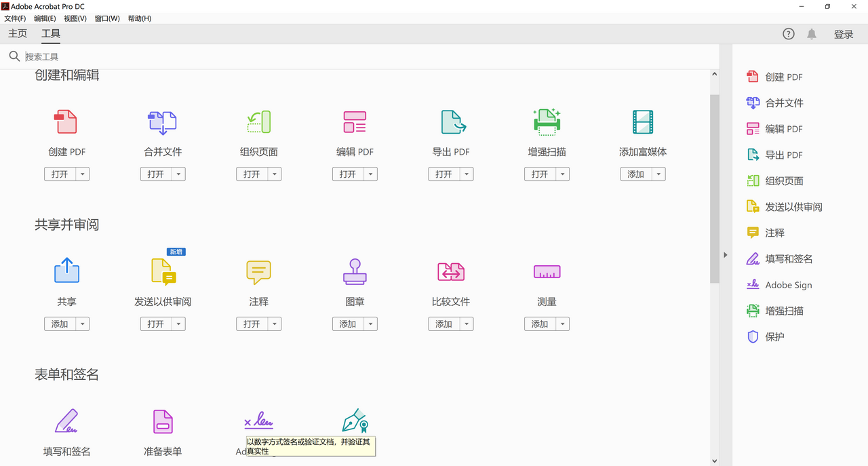This screenshot has height=466, width=868.
Task: Expand the dropdown arrow next to 导出 PDF 打开
Action: tap(467, 174)
